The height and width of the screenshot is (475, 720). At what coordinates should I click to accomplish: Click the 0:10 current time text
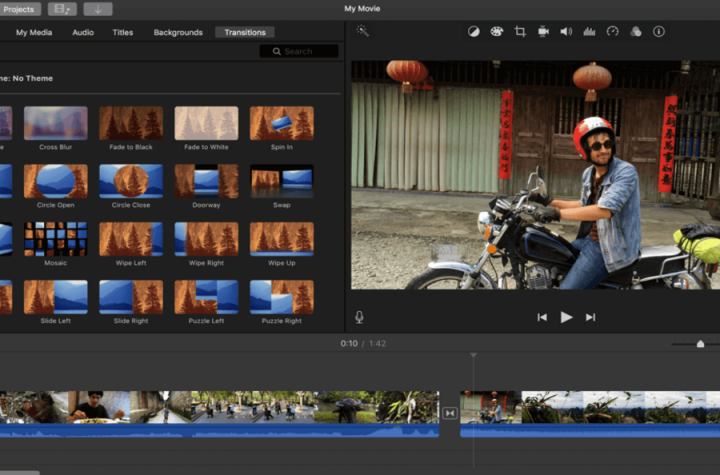coord(349,343)
